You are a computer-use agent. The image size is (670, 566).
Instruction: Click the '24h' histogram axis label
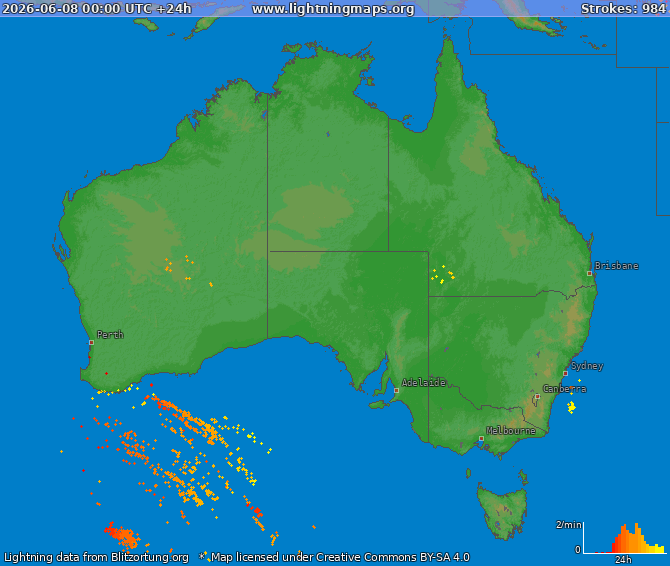pyautogui.click(x=623, y=560)
